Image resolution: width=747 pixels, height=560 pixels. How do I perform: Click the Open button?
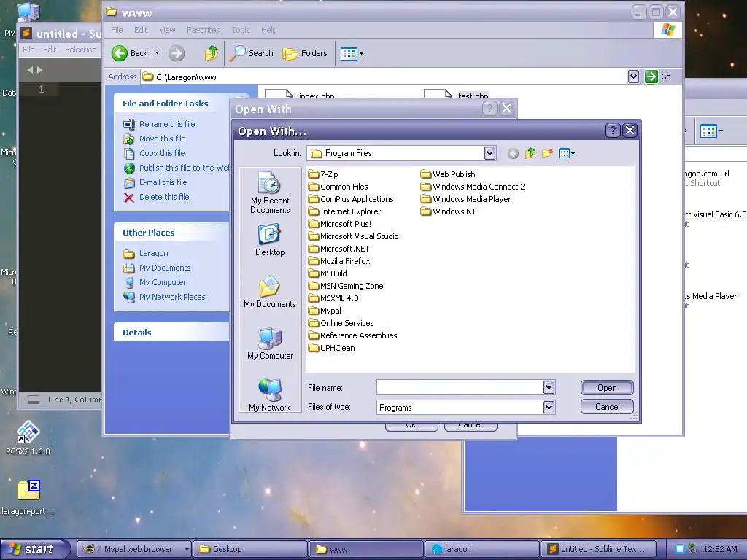[607, 388]
